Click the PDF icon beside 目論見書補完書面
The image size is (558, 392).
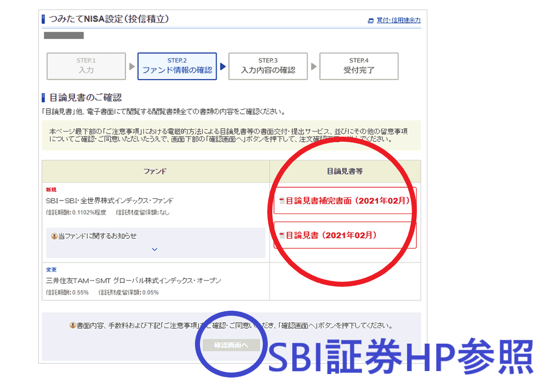(x=282, y=201)
